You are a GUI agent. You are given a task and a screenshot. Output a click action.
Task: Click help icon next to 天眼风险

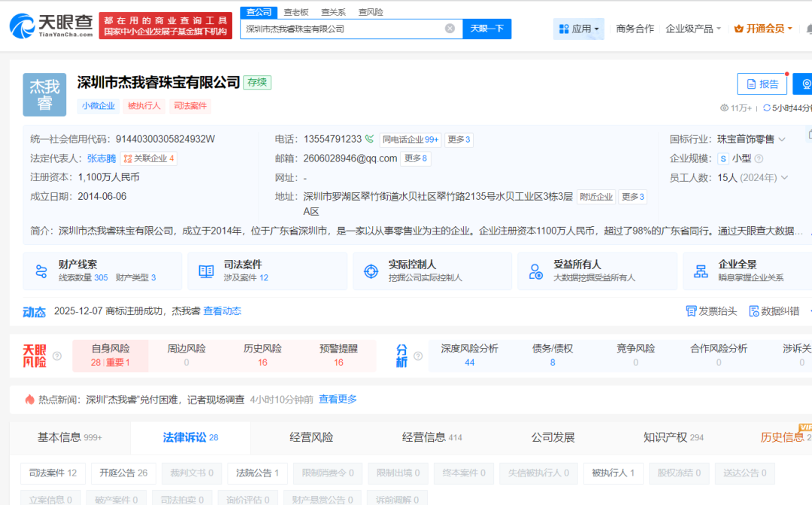tap(57, 355)
